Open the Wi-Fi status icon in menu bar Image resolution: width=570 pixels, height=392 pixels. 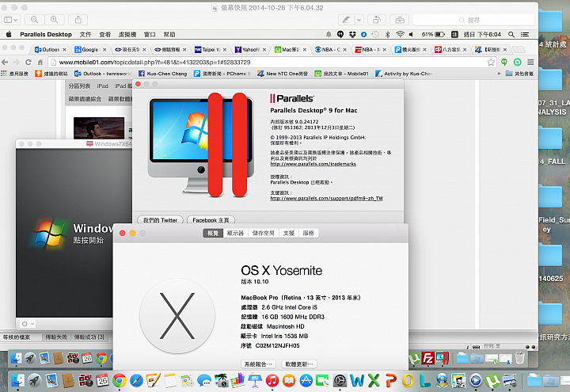[400, 34]
